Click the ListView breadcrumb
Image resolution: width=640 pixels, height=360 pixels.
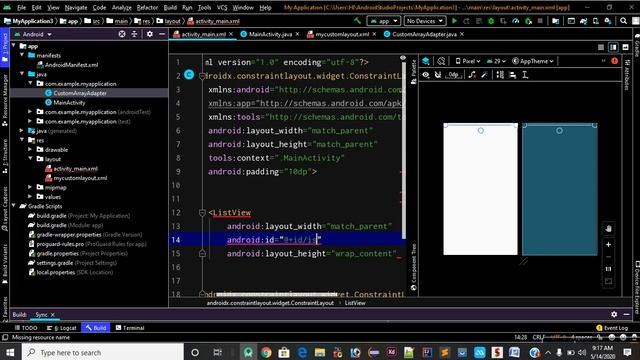pyautogui.click(x=355, y=303)
